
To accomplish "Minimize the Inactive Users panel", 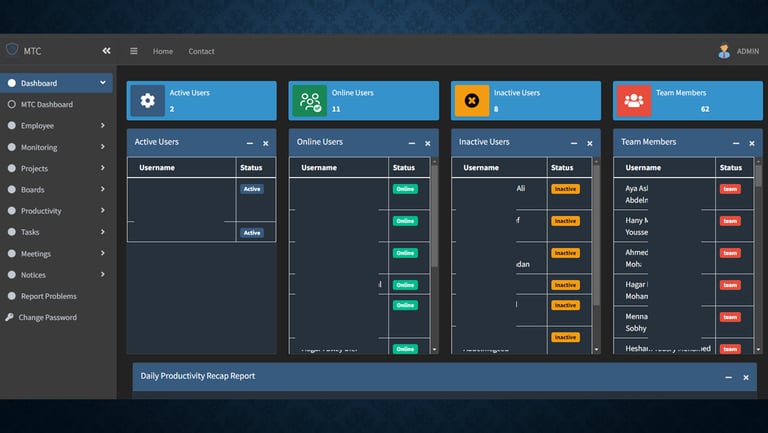I will click(574, 143).
